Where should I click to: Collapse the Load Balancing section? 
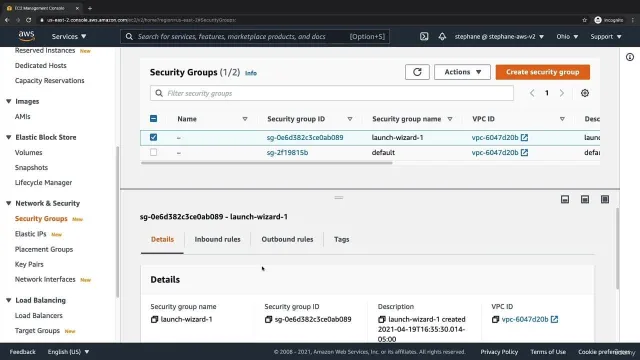click(9, 300)
